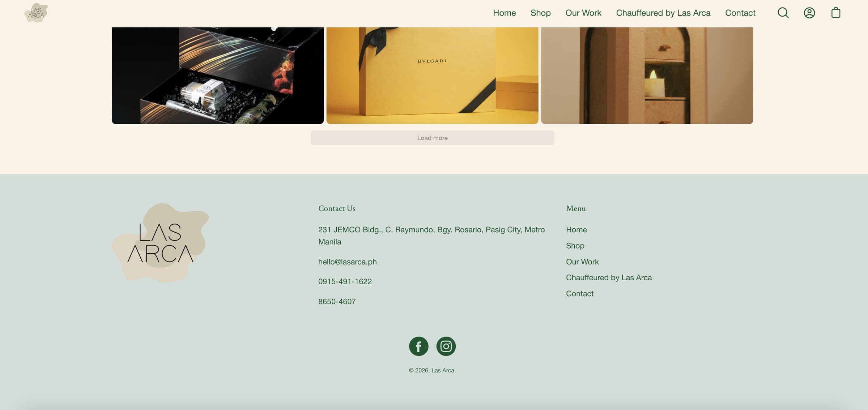Click the phone number 8650-4607
Screen dimensions: 868x410
[337, 302]
